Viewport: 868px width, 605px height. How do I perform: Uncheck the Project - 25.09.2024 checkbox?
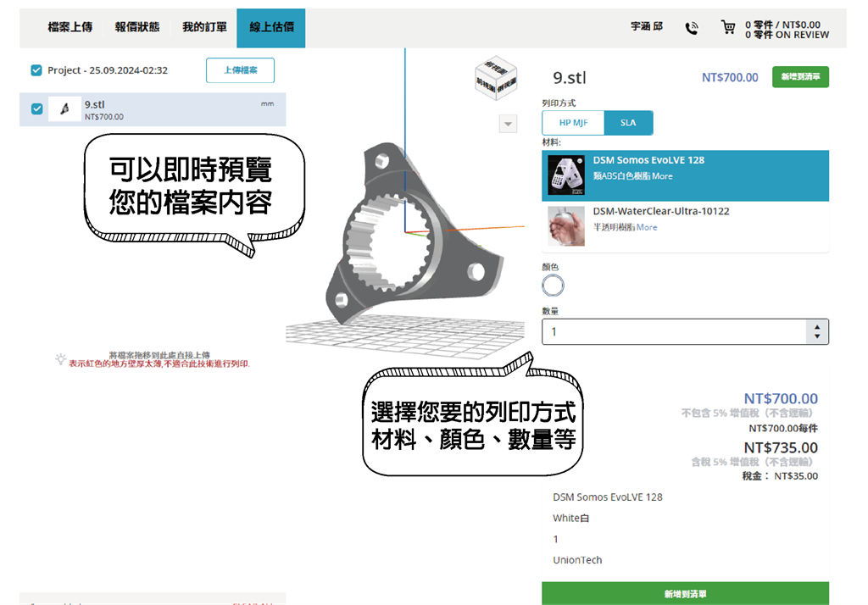[x=36, y=70]
